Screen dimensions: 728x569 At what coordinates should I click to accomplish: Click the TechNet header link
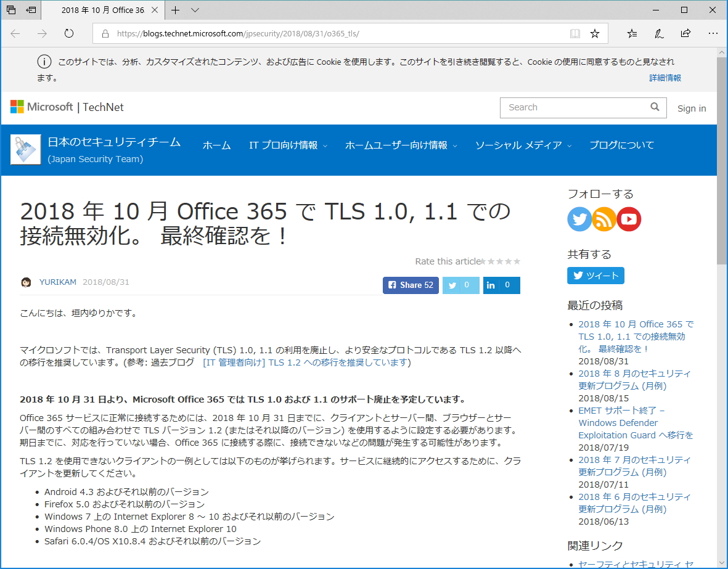pos(103,107)
